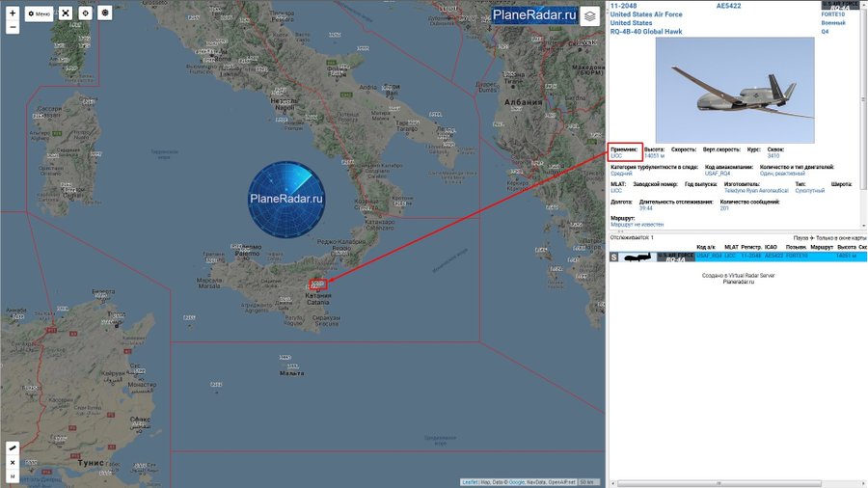Clear measurement with the X tool

click(13, 463)
